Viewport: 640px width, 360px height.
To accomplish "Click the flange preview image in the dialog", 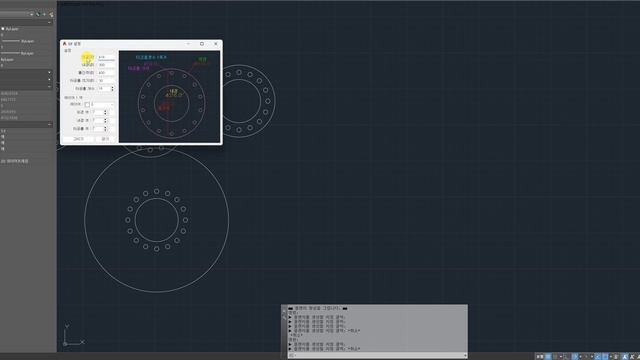I will pyautogui.click(x=169, y=97).
